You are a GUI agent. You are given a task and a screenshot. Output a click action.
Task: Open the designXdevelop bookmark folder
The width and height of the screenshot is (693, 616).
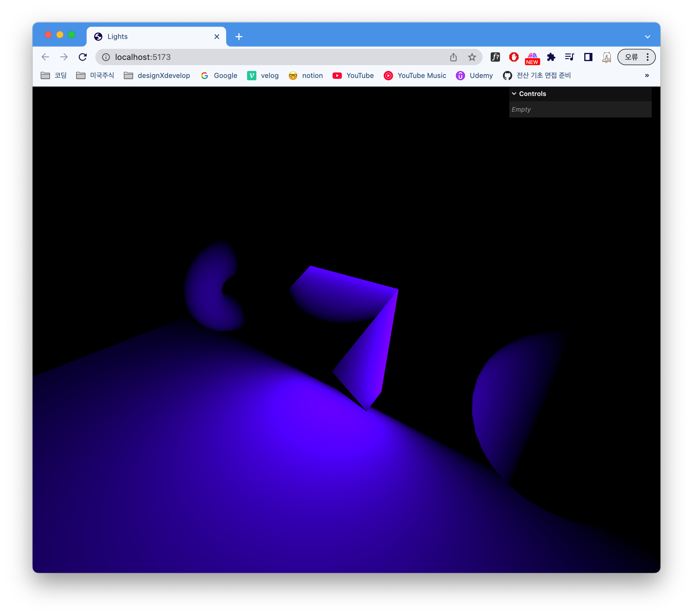point(157,75)
